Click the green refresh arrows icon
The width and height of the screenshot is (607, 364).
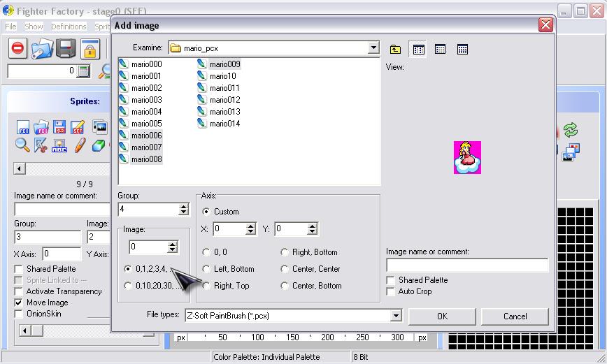click(x=571, y=130)
